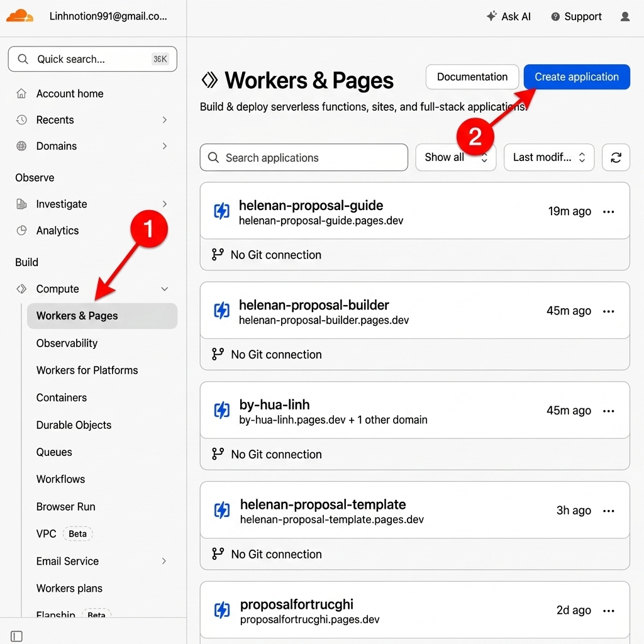Click the refresh applications icon
644x644 pixels.
click(616, 157)
